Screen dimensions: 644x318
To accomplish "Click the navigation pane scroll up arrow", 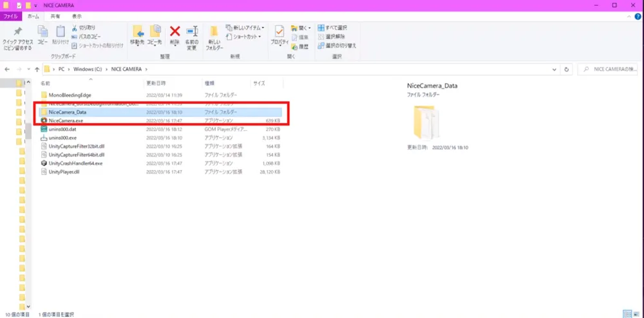I will [28, 83].
